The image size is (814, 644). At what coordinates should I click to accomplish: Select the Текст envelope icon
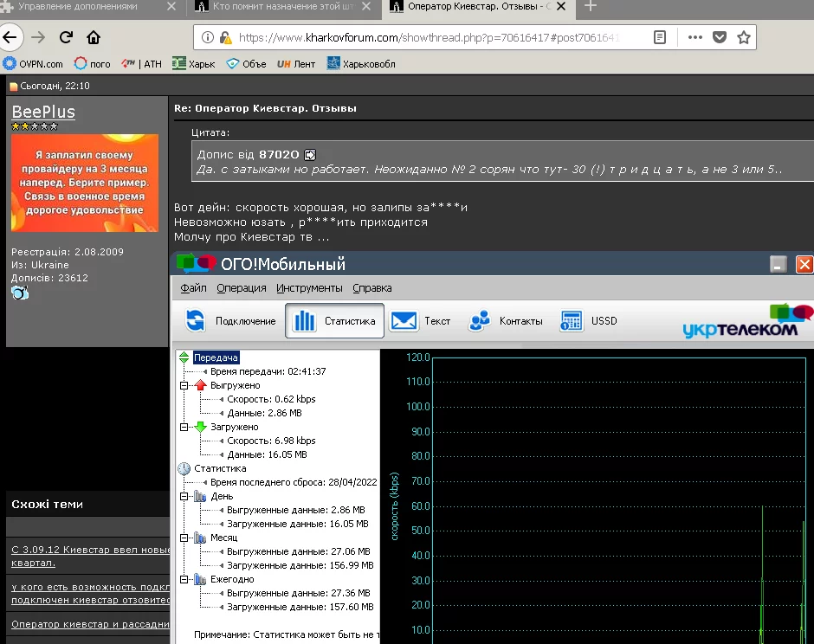pyautogui.click(x=404, y=321)
